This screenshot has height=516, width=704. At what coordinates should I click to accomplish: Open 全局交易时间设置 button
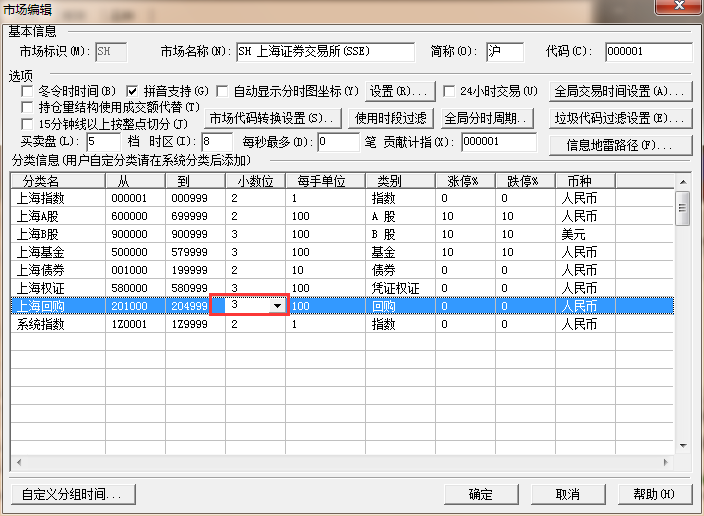coord(621,92)
